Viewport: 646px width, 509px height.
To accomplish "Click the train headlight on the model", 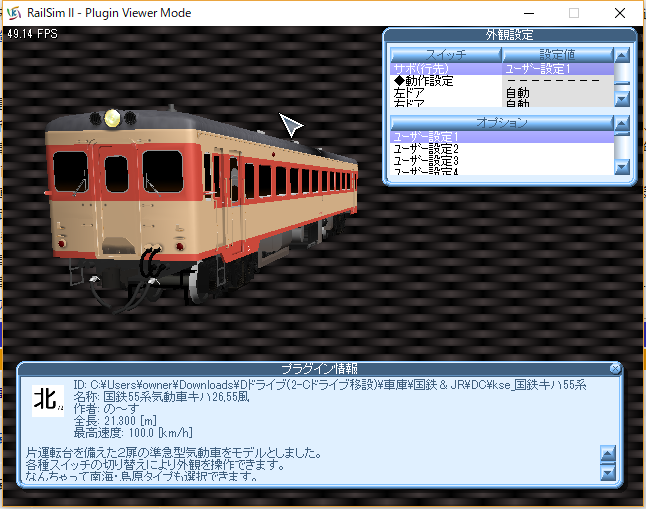I will pos(112,118).
